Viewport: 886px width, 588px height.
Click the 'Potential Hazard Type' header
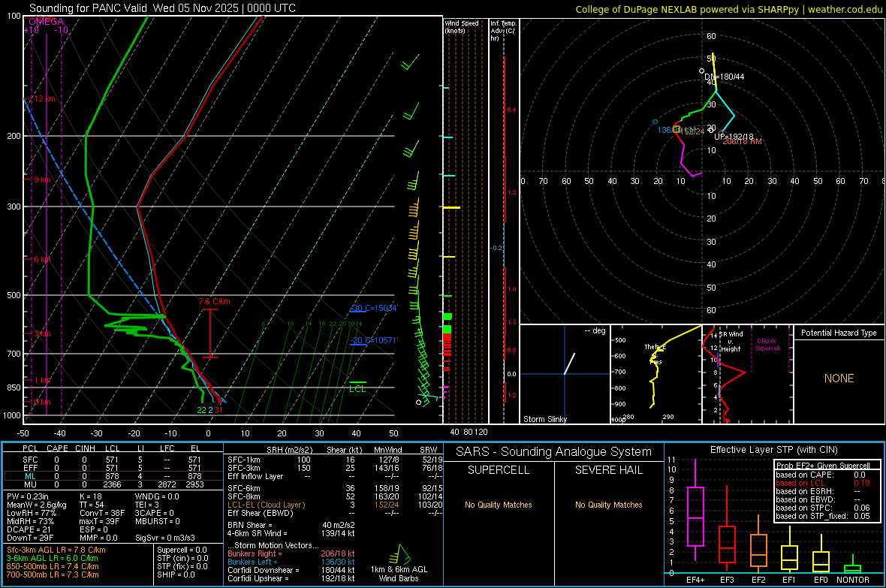click(839, 333)
